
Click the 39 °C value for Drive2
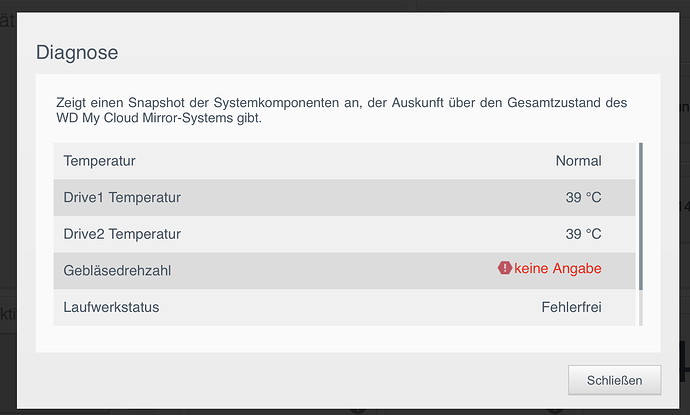point(583,234)
